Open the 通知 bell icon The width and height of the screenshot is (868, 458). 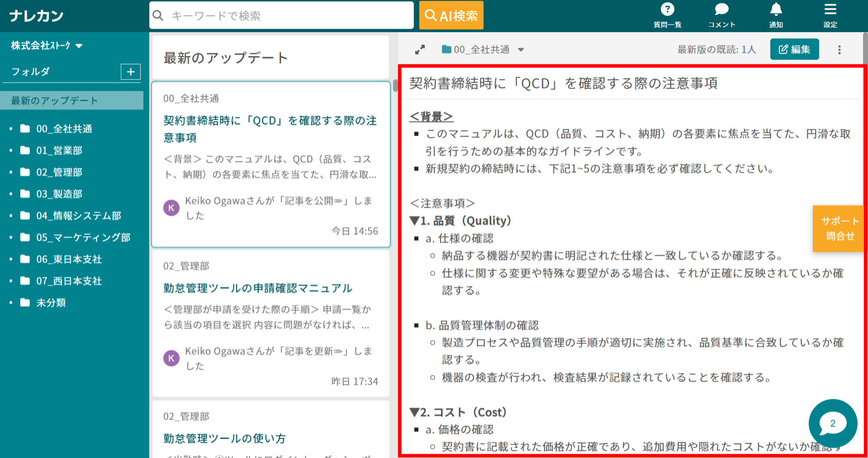(x=776, y=9)
